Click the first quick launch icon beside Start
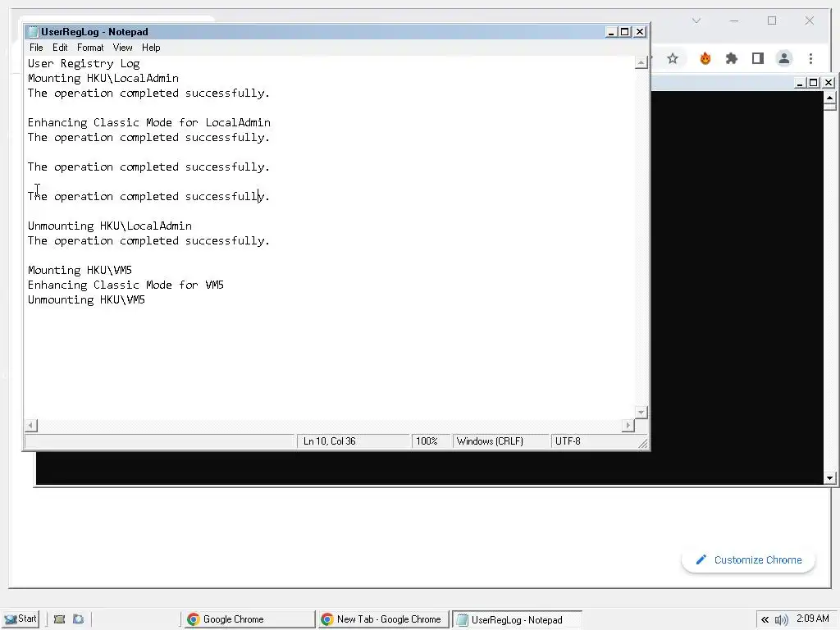The height and width of the screenshot is (630, 840). click(59, 619)
